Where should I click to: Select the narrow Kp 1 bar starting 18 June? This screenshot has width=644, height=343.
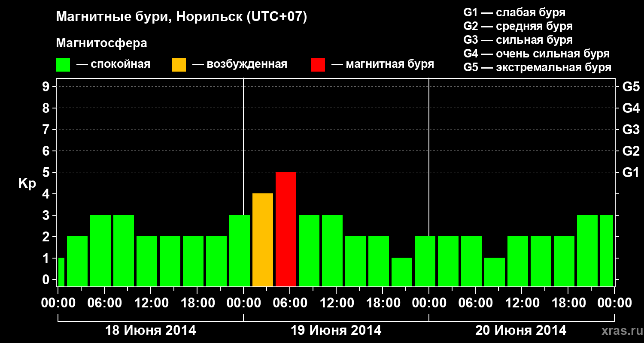click(61, 272)
